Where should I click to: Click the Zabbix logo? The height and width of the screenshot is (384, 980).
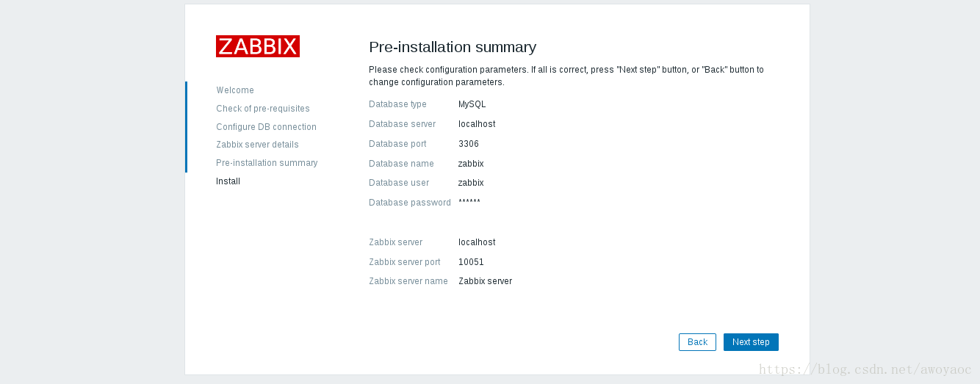click(x=258, y=46)
